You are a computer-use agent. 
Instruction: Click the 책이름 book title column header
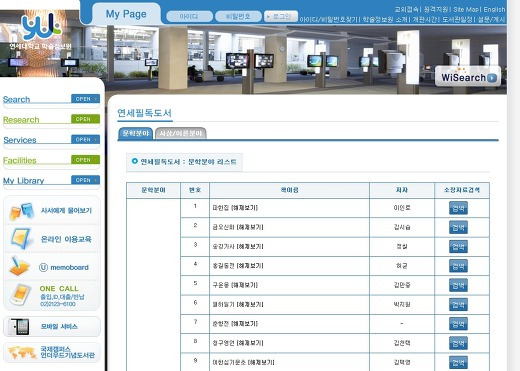click(x=289, y=190)
